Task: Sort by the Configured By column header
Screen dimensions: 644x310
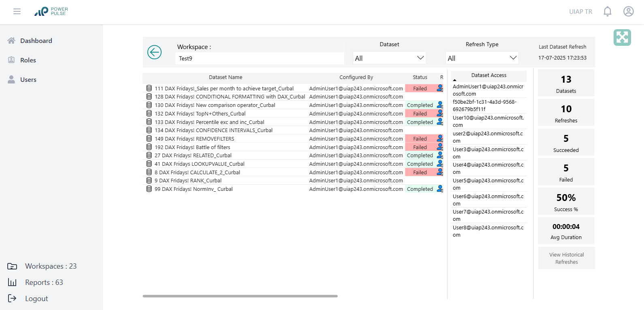Action: click(x=356, y=77)
